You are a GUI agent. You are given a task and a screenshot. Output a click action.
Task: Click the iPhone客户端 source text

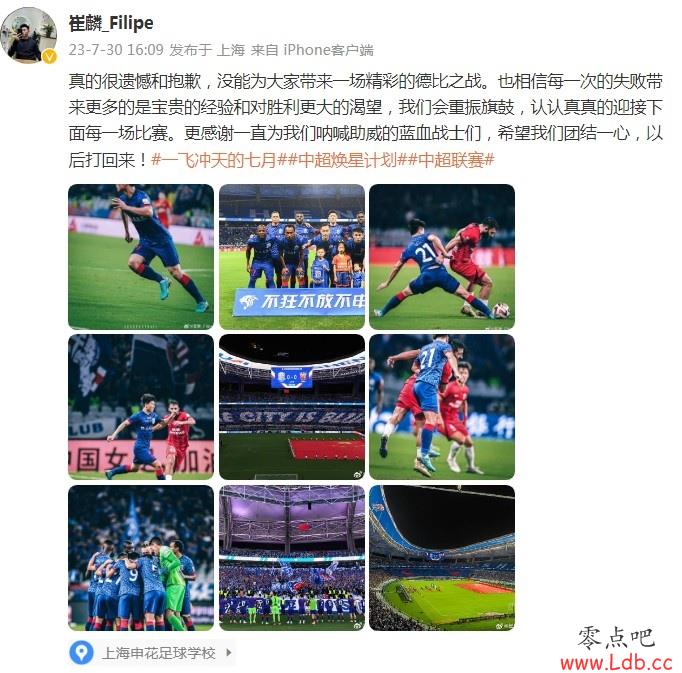click(x=328, y=50)
